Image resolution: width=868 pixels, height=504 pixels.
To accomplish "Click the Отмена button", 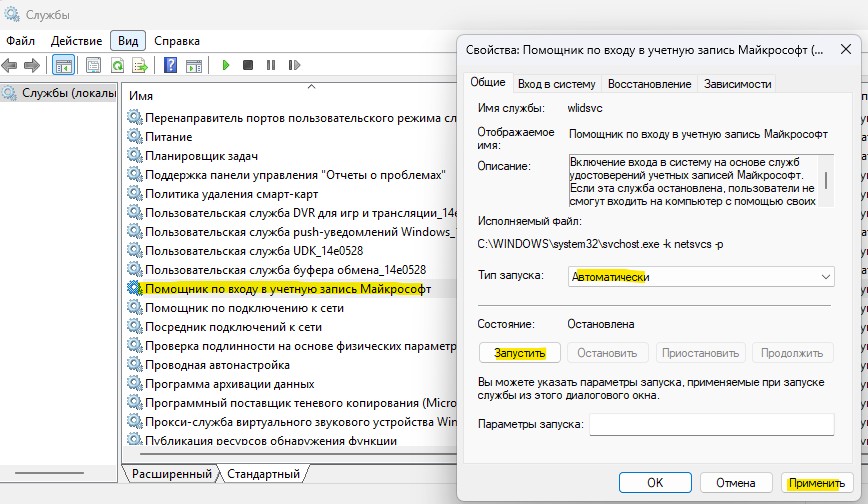I will (736, 482).
